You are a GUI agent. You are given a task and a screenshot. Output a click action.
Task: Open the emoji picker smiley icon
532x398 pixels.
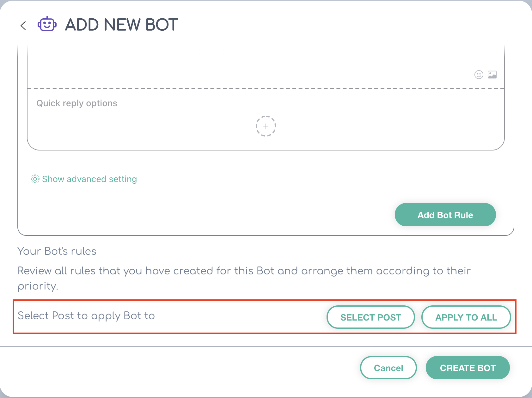pyautogui.click(x=479, y=75)
